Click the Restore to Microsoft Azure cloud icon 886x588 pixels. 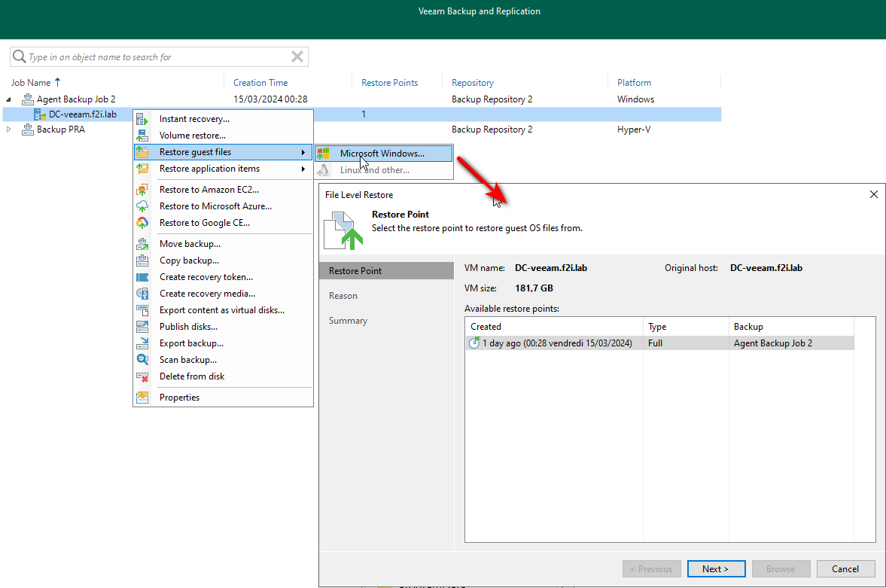(x=142, y=206)
